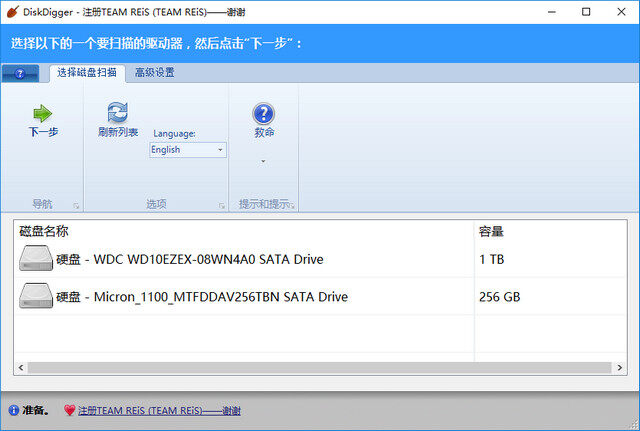Open the Language dropdown showing English
Image resolution: width=640 pixels, height=431 pixels.
[x=188, y=150]
